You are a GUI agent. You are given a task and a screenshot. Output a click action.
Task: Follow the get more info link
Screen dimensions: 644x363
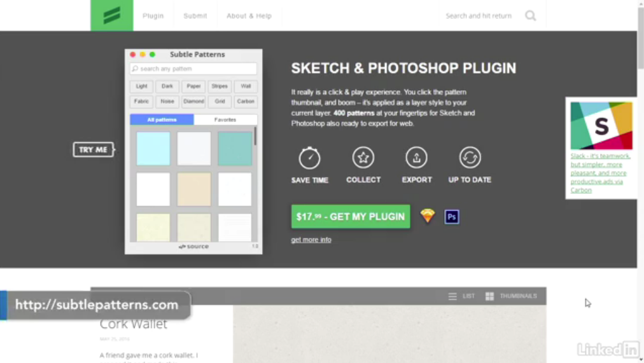click(x=311, y=240)
